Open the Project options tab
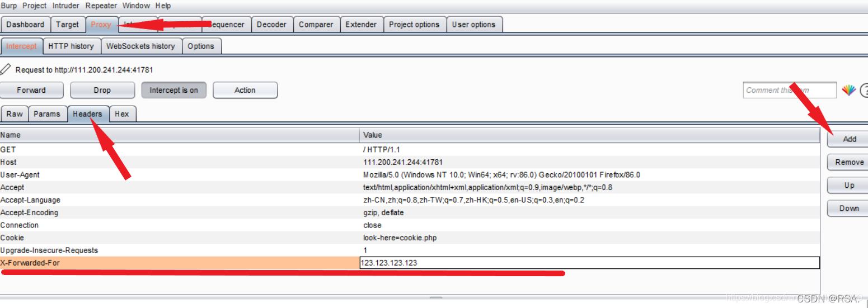 pos(414,25)
